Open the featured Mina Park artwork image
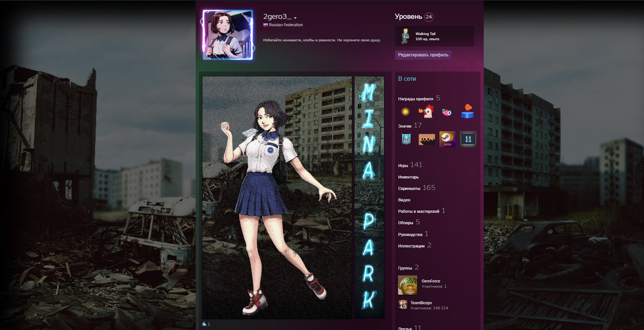This screenshot has width=644, height=330. coord(277,198)
